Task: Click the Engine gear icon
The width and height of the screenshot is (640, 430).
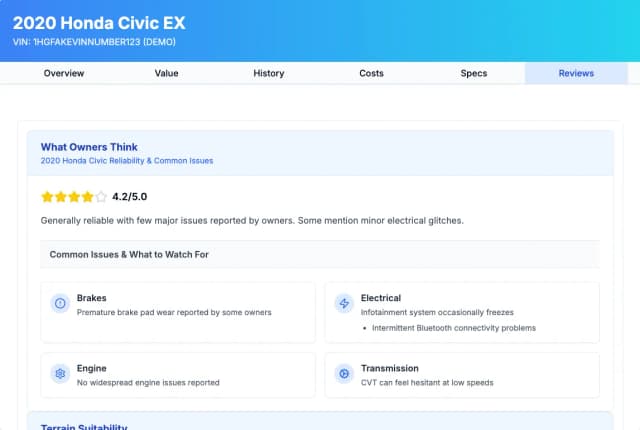Action: [x=60, y=374]
